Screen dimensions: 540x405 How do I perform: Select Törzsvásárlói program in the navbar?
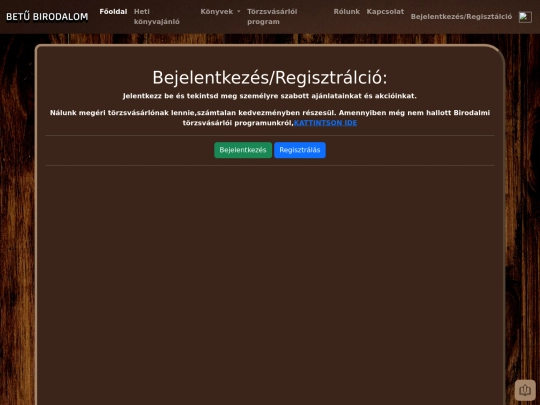click(x=272, y=17)
